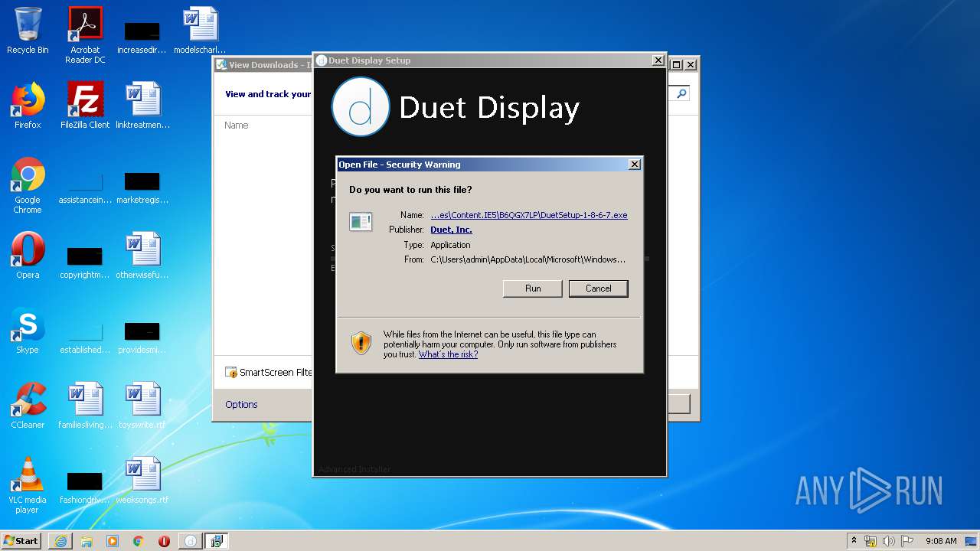
Task: Open the Firefox desktop shortcut
Action: point(28,106)
